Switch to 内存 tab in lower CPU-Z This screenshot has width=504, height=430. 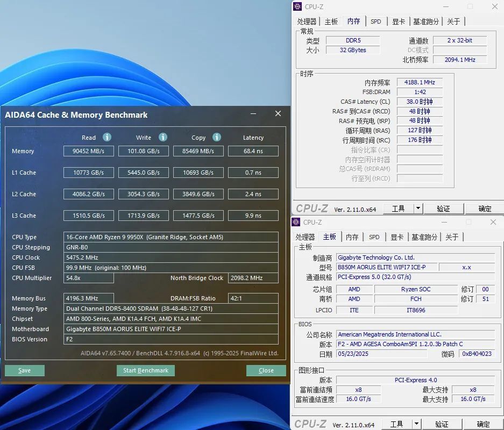point(352,237)
